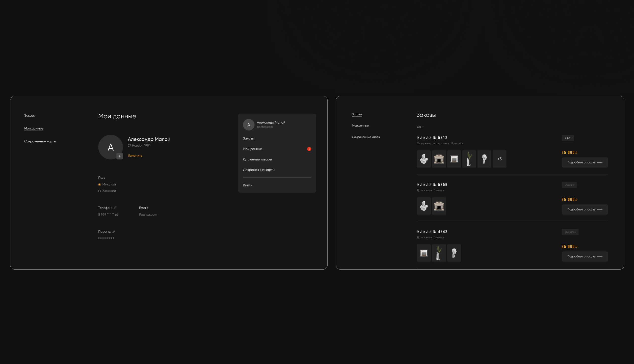634x364 pixels.
Task: Select the Женский gender radio button
Action: click(x=100, y=191)
